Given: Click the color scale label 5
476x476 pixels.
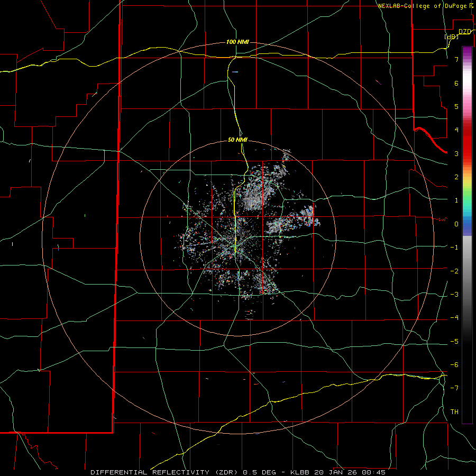Looking at the screenshot, I should (x=456, y=106).
